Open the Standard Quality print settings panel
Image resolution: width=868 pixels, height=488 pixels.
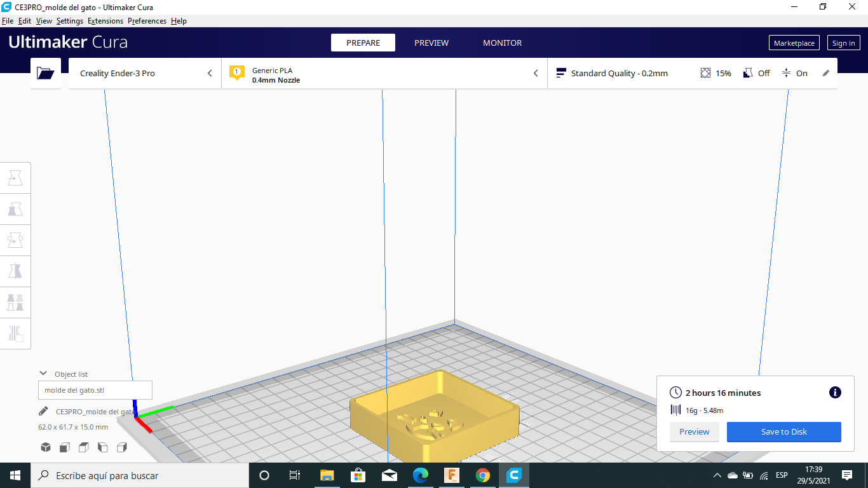click(x=693, y=73)
